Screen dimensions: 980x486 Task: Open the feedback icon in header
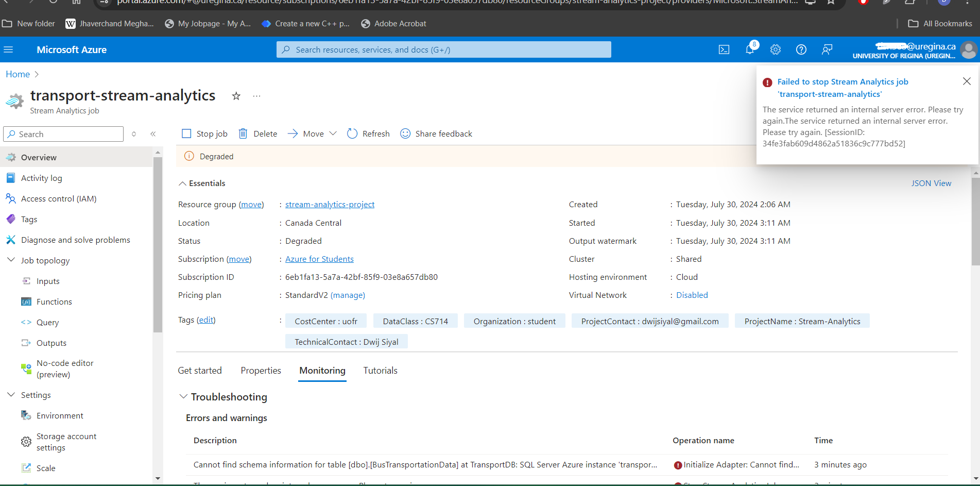(x=827, y=49)
